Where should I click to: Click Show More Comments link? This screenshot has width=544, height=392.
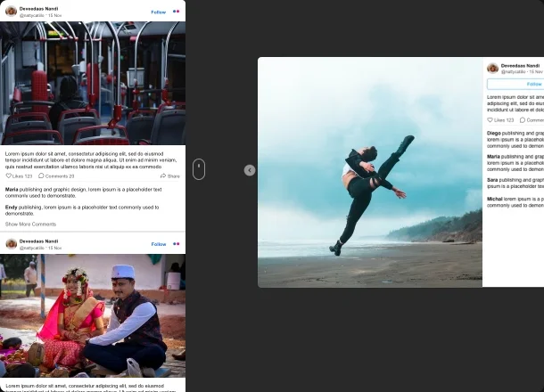[x=30, y=225]
